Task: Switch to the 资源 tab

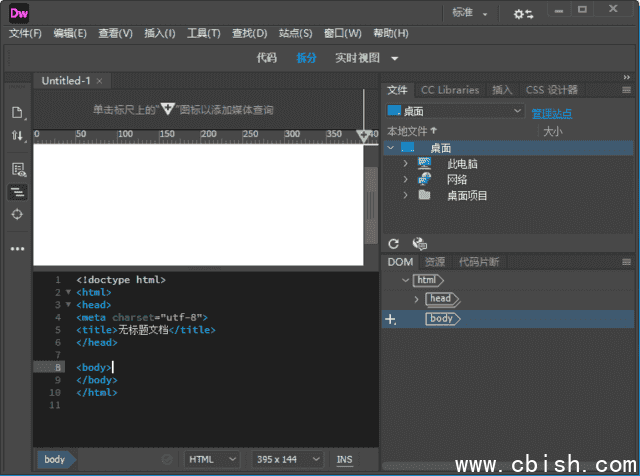Action: [435, 262]
